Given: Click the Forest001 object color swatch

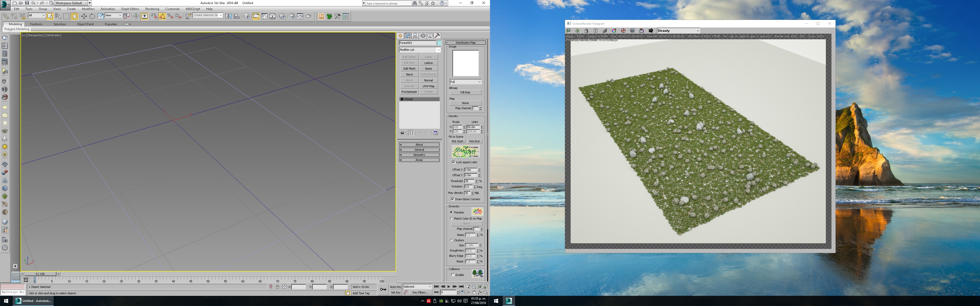Looking at the screenshot, I should (x=439, y=43).
